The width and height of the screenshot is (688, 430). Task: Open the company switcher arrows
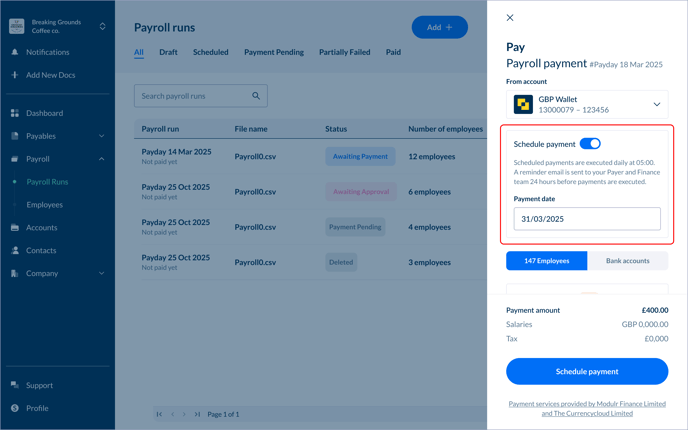(x=102, y=26)
